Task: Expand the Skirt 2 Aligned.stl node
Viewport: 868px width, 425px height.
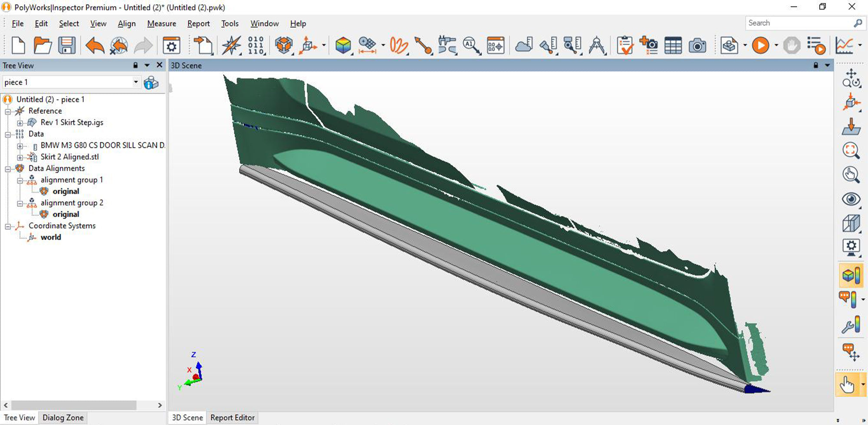Action: point(20,157)
